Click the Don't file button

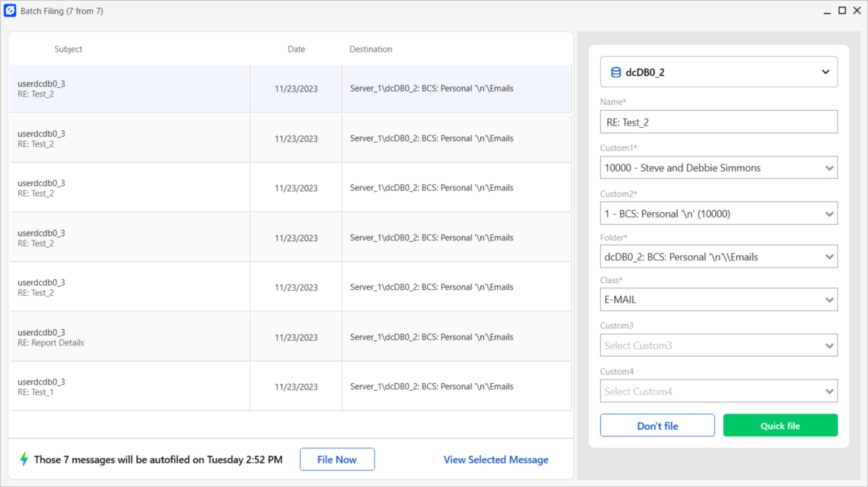pos(657,425)
